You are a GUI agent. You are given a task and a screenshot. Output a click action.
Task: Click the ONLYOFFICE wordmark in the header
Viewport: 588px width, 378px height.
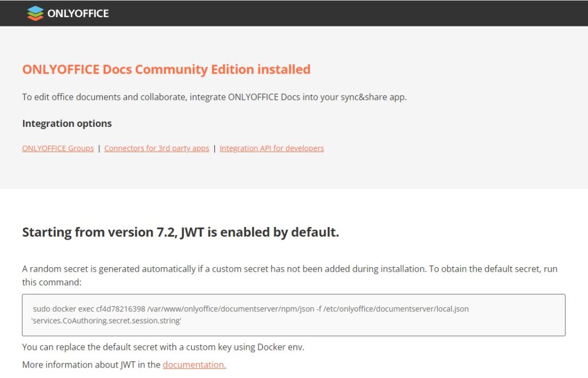click(x=78, y=13)
